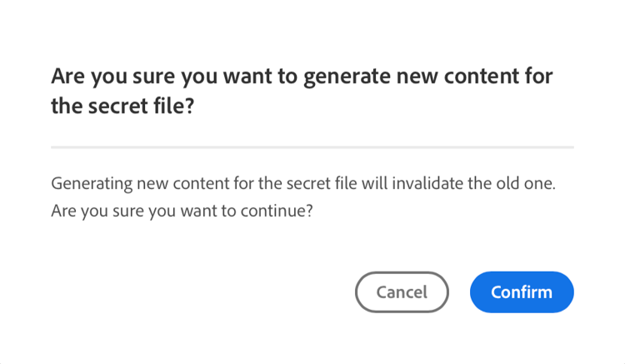Viewport: 625px width, 364px height.
Task: Accept the prompt with Confirm
Action: 522,292
